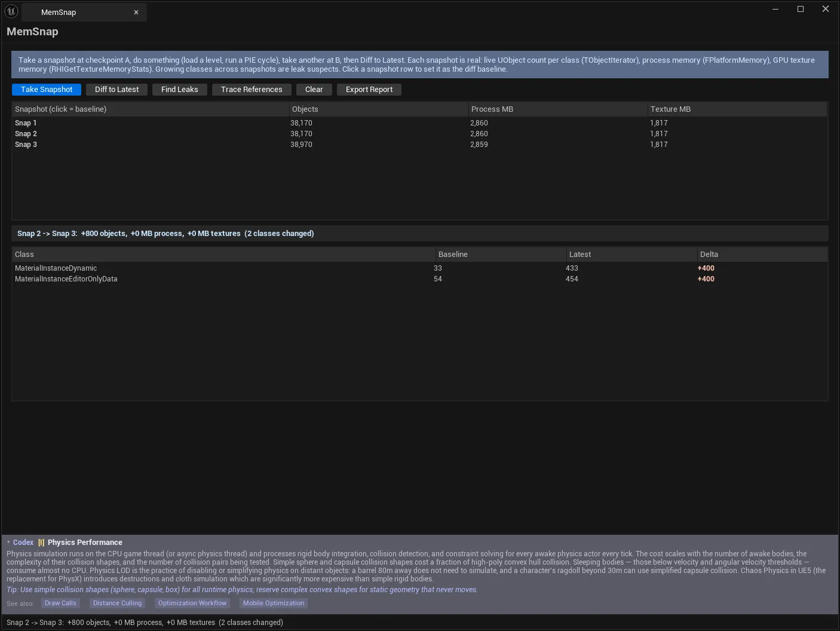Click the Diff to Latest button
Image resolution: width=840 pixels, height=631 pixels.
click(117, 90)
